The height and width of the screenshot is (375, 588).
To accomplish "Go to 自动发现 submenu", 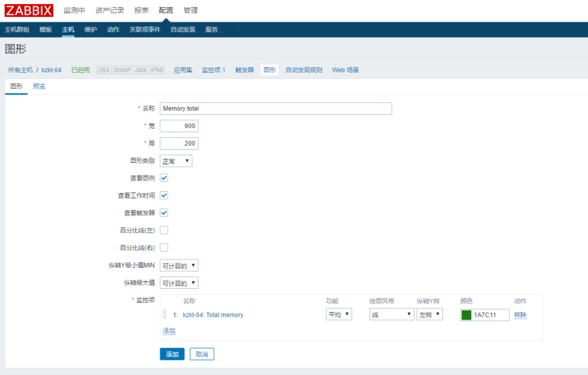I will point(183,29).
